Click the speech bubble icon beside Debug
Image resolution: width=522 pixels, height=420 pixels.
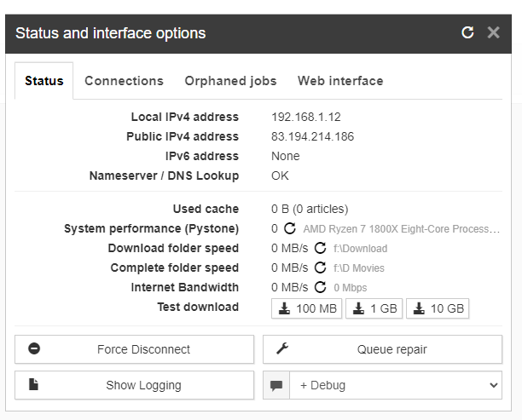click(276, 385)
